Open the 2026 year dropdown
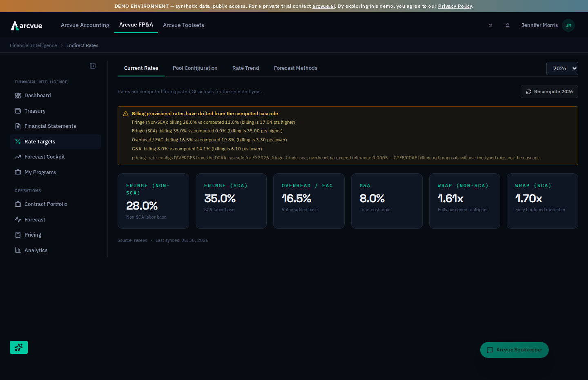The width and height of the screenshot is (588, 380). [x=562, y=69]
